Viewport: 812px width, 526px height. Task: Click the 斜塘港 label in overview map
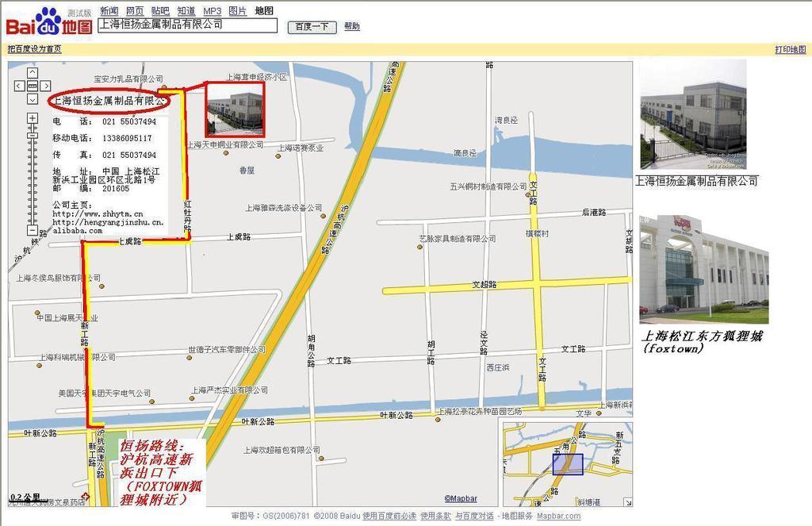coord(589,501)
